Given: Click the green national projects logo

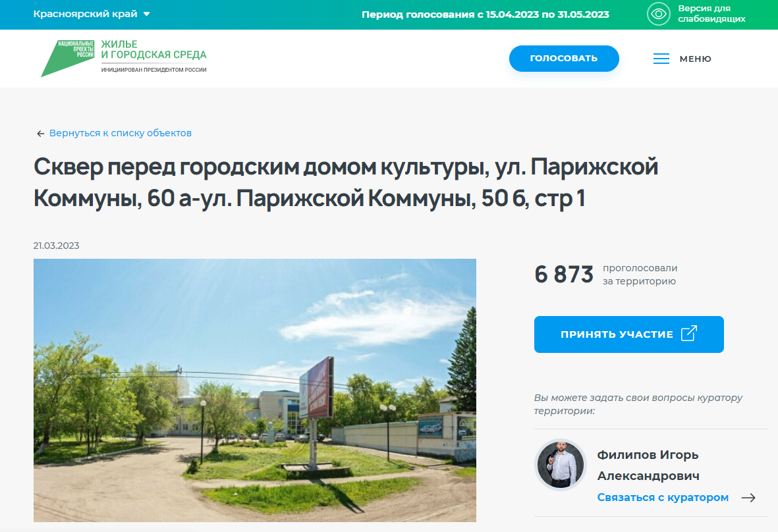Looking at the screenshot, I should [x=67, y=59].
